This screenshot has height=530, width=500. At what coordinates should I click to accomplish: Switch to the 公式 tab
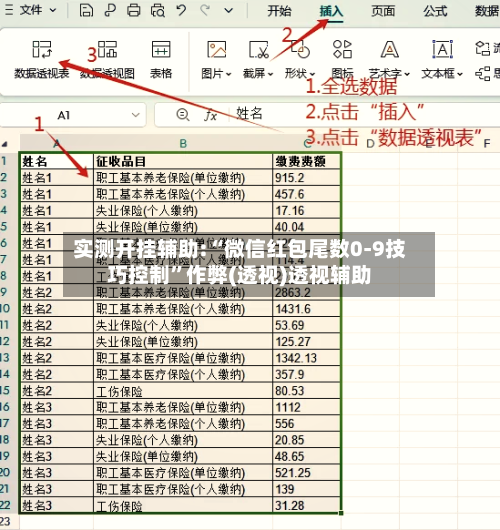(435, 11)
